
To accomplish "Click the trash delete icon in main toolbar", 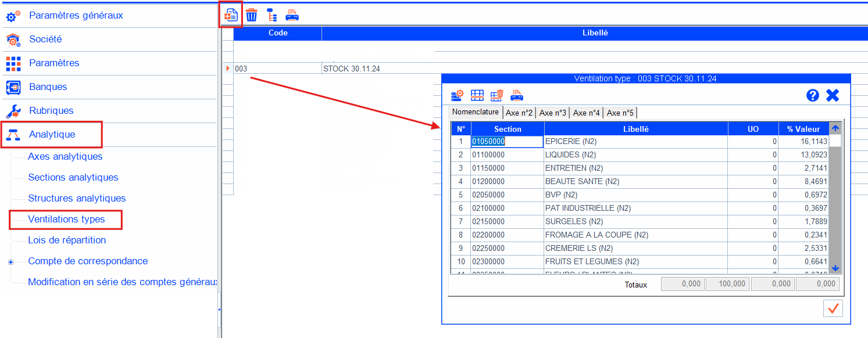I will [251, 15].
